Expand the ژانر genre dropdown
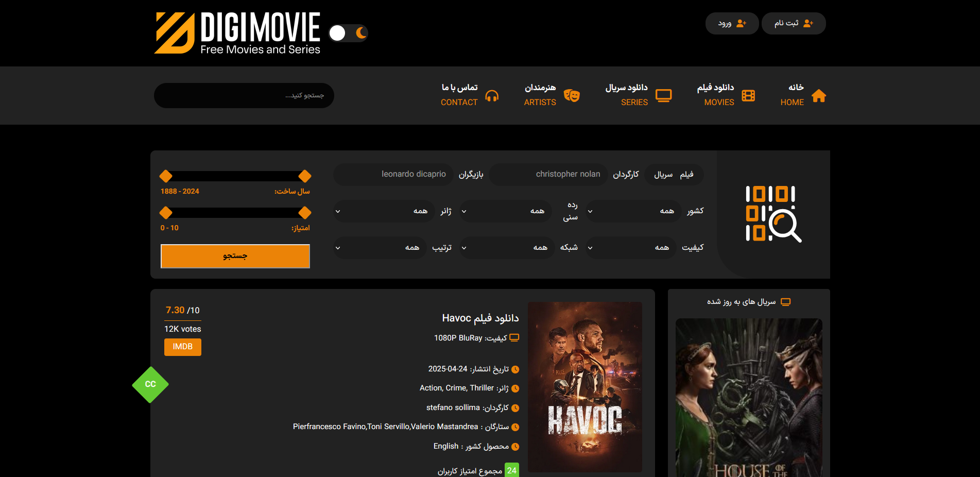 point(384,211)
